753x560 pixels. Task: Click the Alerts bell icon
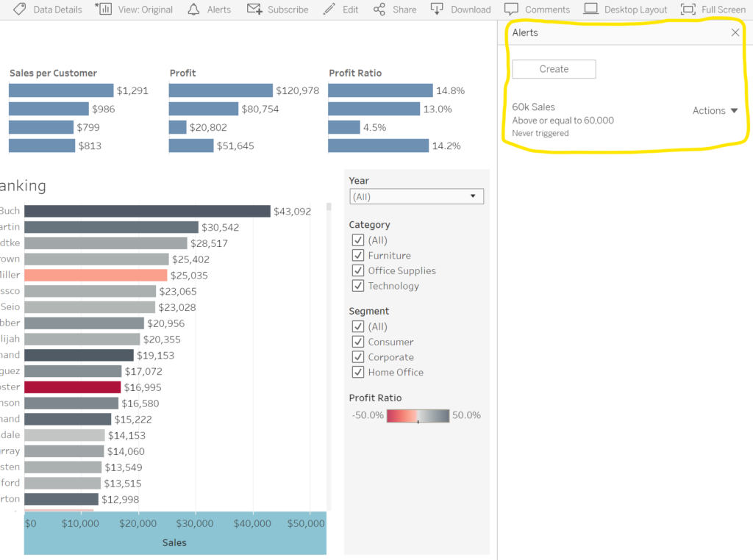[193, 10]
